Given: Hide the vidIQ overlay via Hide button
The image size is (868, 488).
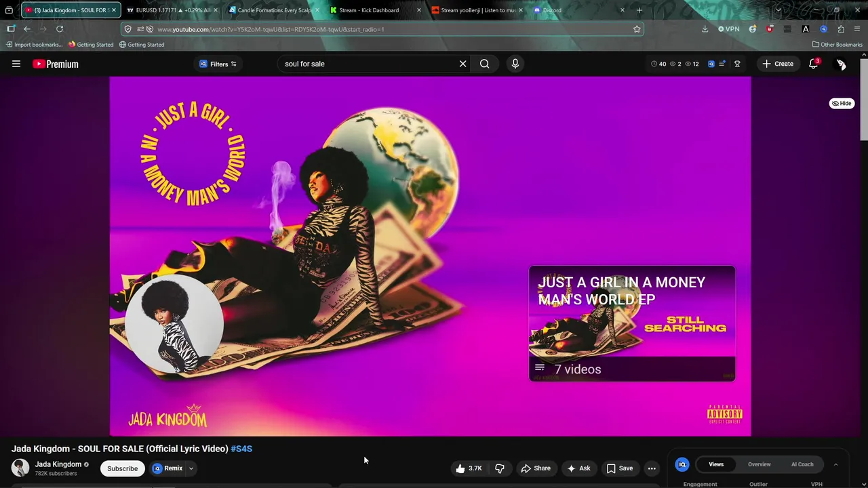Looking at the screenshot, I should pos(842,103).
